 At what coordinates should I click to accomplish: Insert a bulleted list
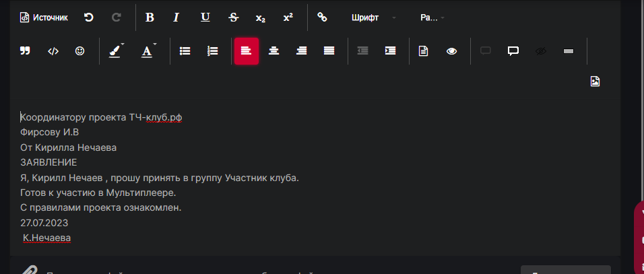tap(185, 50)
